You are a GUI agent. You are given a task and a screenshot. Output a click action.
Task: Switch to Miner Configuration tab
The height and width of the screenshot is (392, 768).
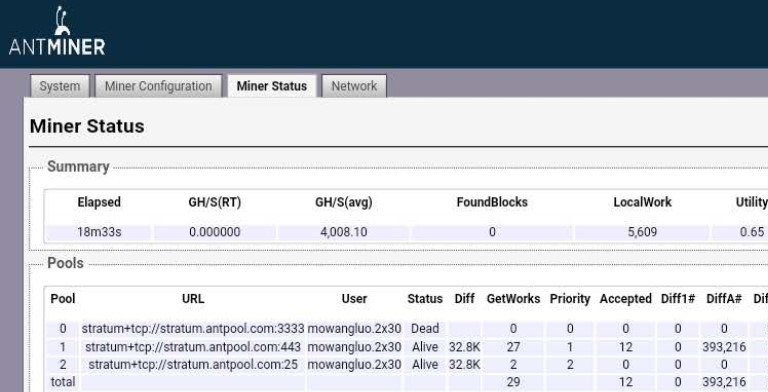[x=158, y=86]
